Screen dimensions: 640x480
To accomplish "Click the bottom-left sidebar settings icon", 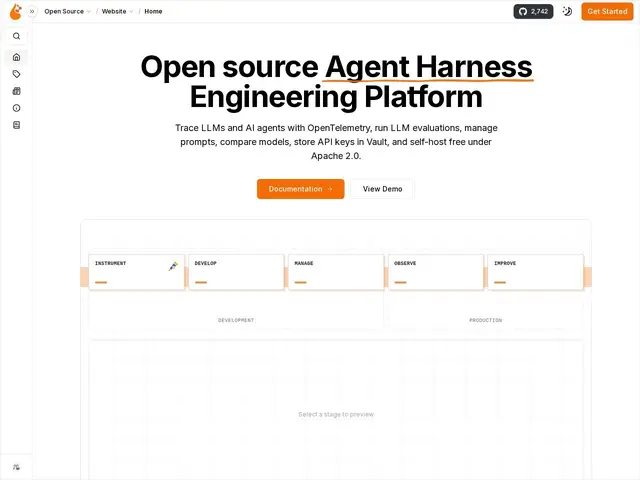I will pos(16,467).
